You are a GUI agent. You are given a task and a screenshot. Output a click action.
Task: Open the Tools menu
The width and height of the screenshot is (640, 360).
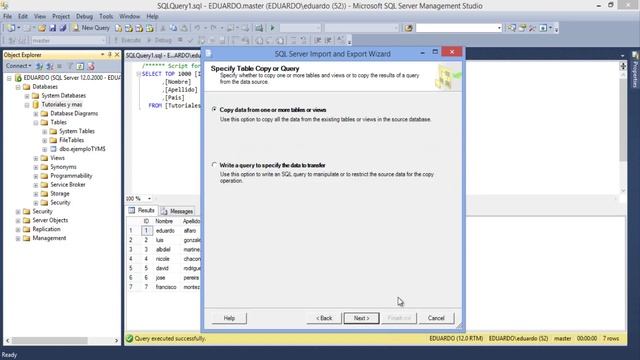coord(106,16)
